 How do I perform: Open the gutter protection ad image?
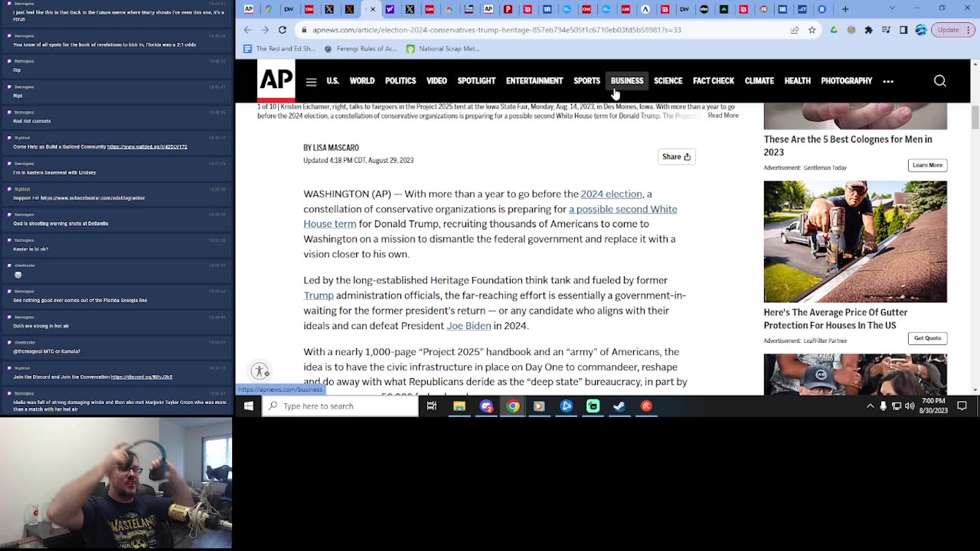[855, 242]
